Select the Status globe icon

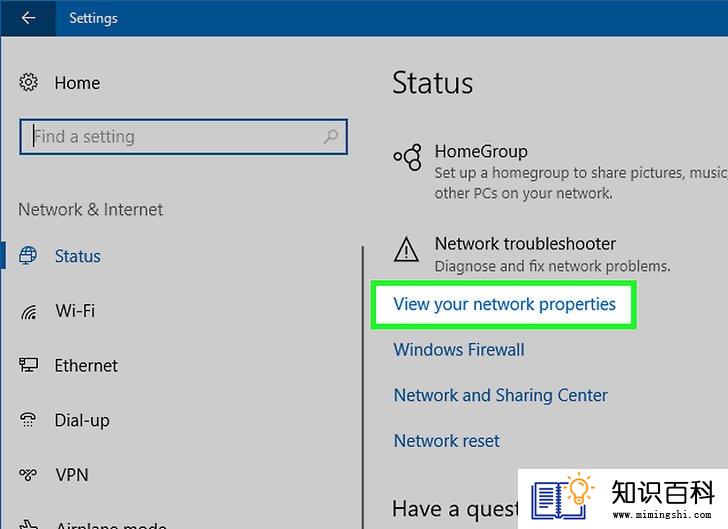(28, 255)
